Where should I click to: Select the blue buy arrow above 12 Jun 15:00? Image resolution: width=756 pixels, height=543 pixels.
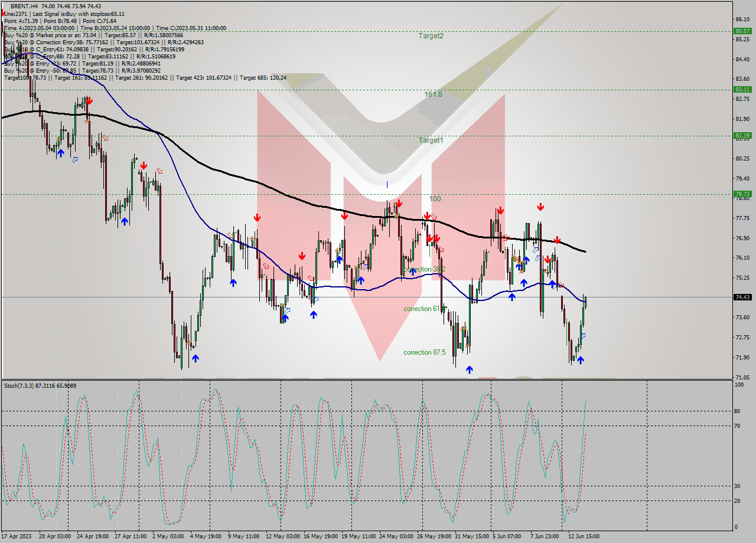coord(581,360)
